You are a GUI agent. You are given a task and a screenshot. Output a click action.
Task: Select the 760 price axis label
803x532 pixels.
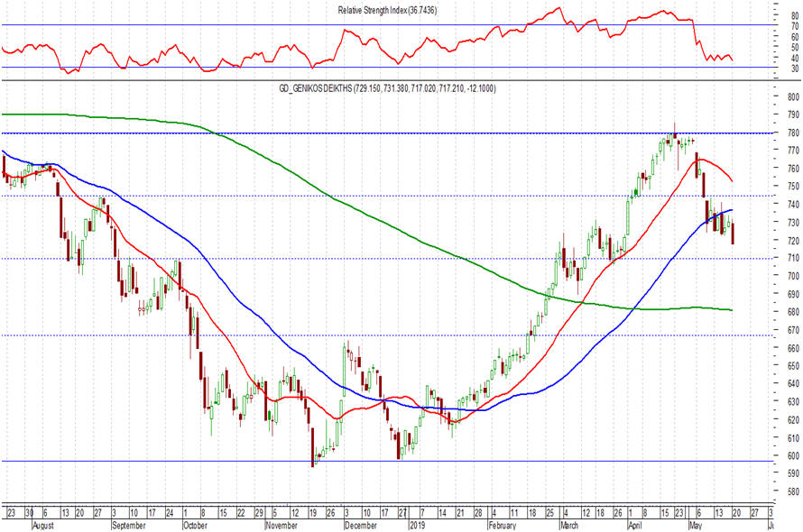794,169
